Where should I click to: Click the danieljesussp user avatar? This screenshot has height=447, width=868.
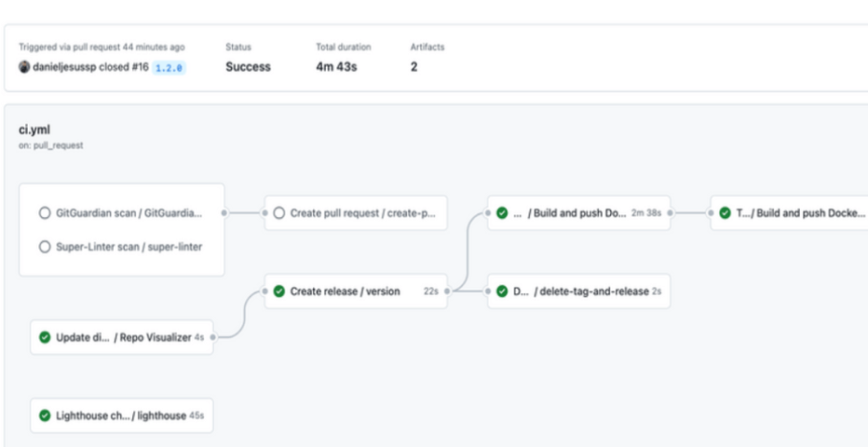(x=24, y=67)
